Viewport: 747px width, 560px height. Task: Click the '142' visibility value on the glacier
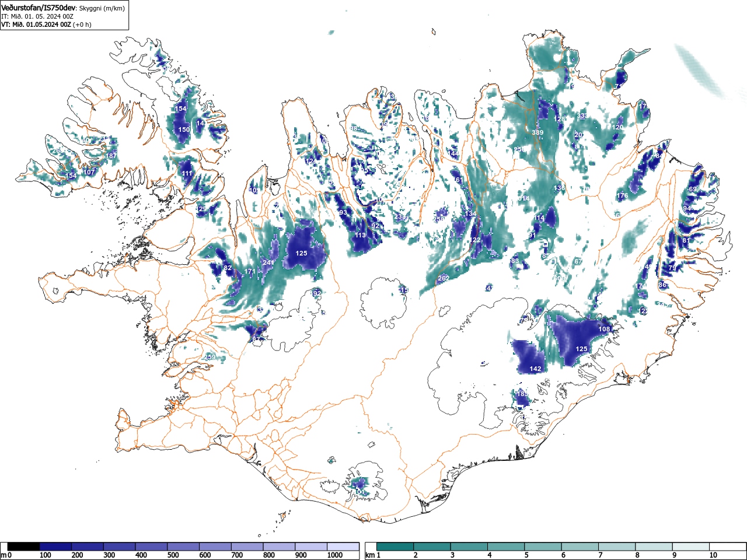(x=535, y=369)
